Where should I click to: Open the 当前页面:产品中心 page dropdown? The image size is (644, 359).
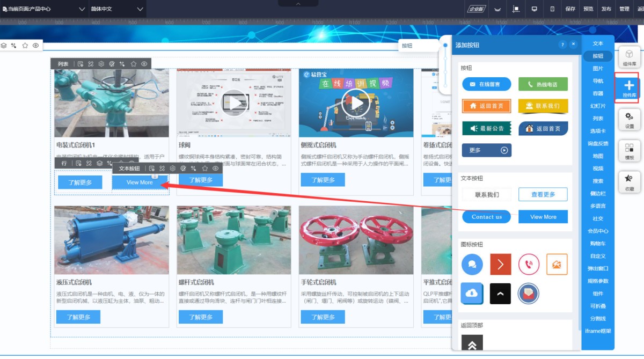[x=45, y=9]
